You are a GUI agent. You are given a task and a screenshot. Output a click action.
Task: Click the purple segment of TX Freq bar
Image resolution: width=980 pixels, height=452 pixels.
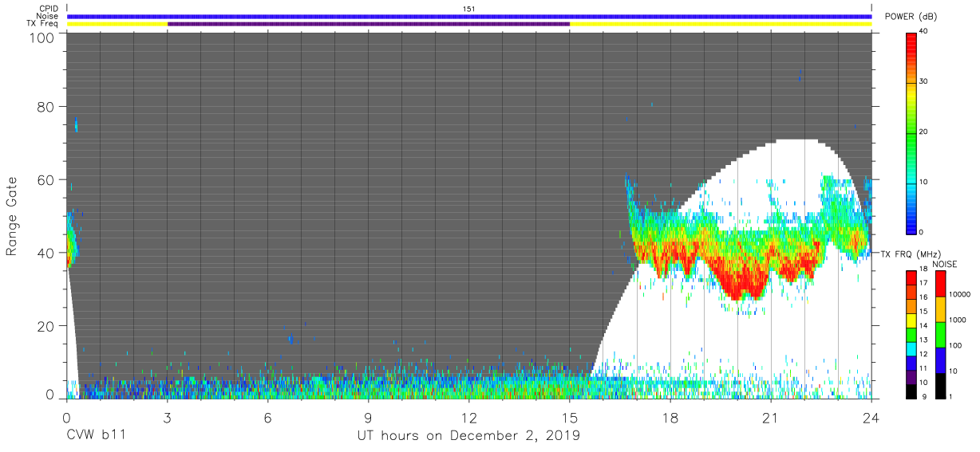[369, 24]
